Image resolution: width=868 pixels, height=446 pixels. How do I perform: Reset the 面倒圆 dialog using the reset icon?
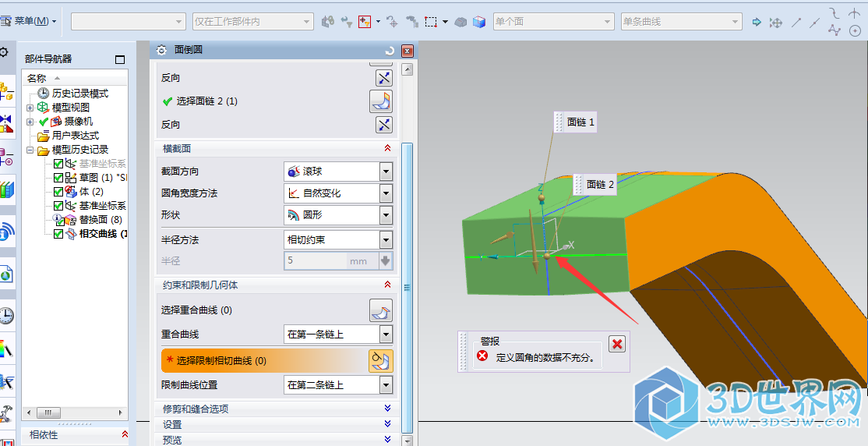pyautogui.click(x=390, y=51)
